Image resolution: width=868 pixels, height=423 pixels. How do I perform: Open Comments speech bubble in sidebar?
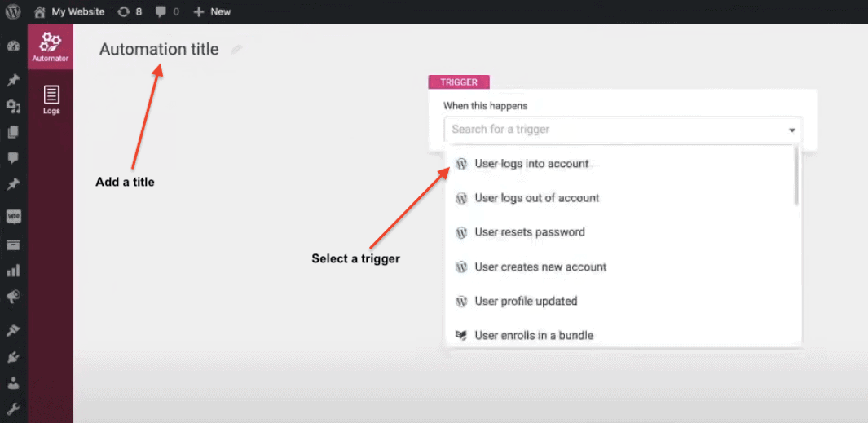13,158
